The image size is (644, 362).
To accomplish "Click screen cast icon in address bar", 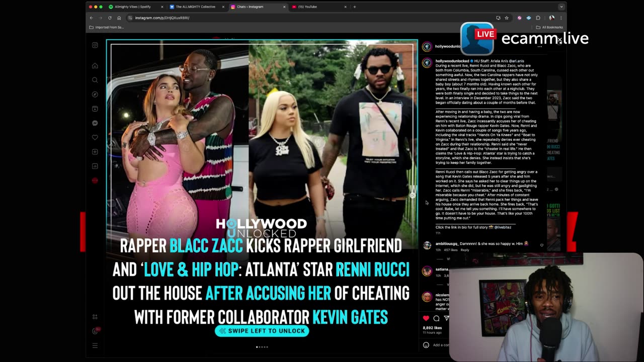I will coord(498,18).
